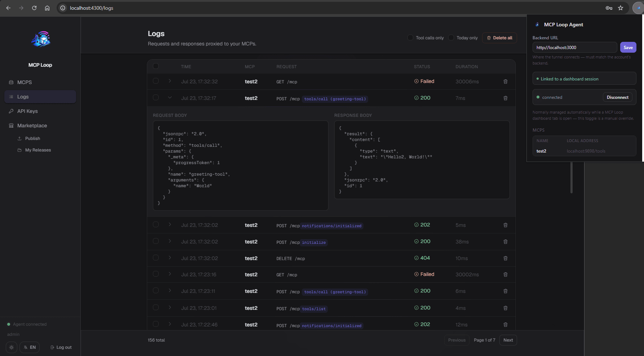
Task: Delete the 17:23:16 failed GET log entry
Action: click(x=506, y=274)
